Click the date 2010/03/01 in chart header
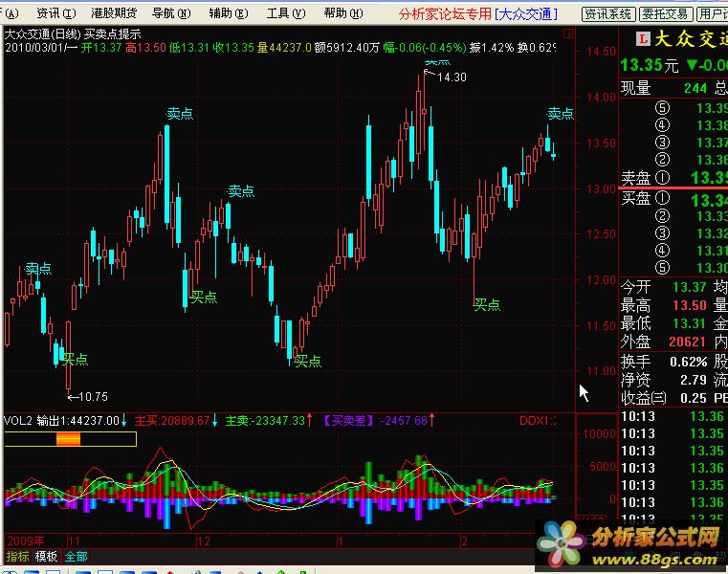 [35, 48]
